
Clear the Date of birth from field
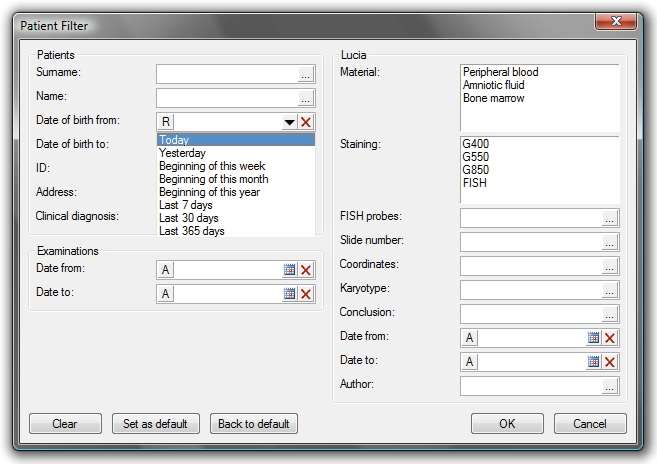[306, 122]
